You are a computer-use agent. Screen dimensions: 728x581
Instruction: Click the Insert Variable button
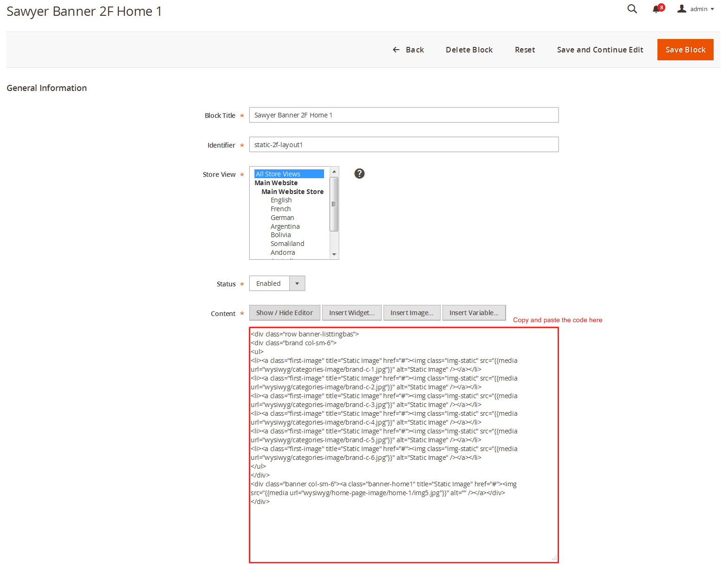point(474,313)
